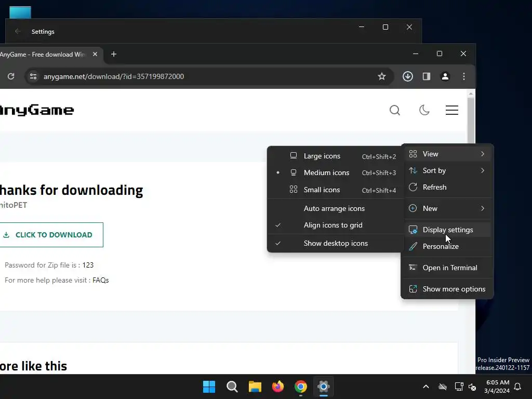The height and width of the screenshot is (399, 532).
Task: Toggle Show desktop icons
Action: 336,243
